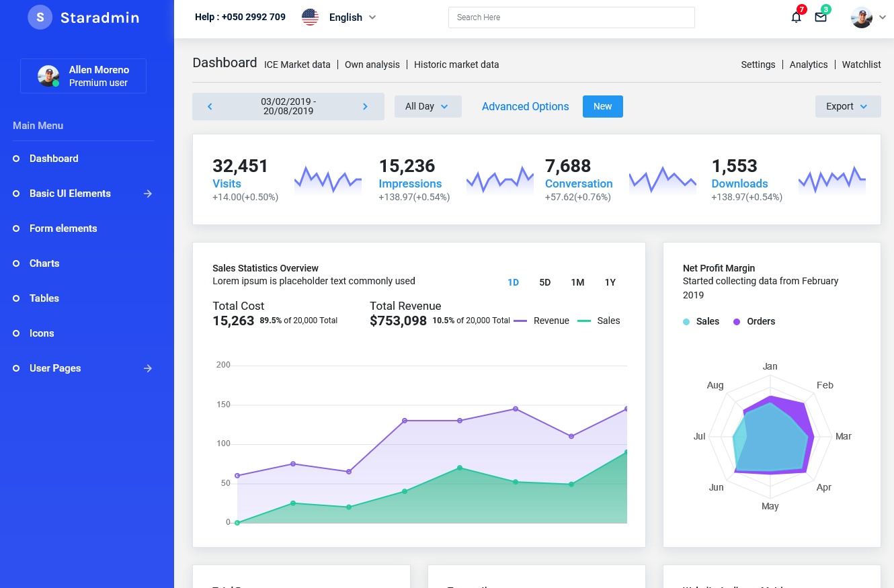This screenshot has width=894, height=588.
Task: Click the Basic UI Elements arrow icon
Action: coord(148,194)
